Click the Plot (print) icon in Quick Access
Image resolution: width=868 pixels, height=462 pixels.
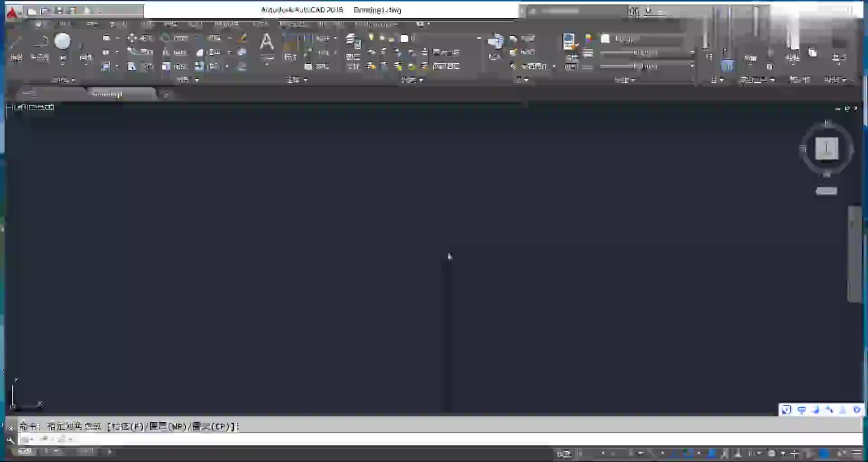coord(87,11)
